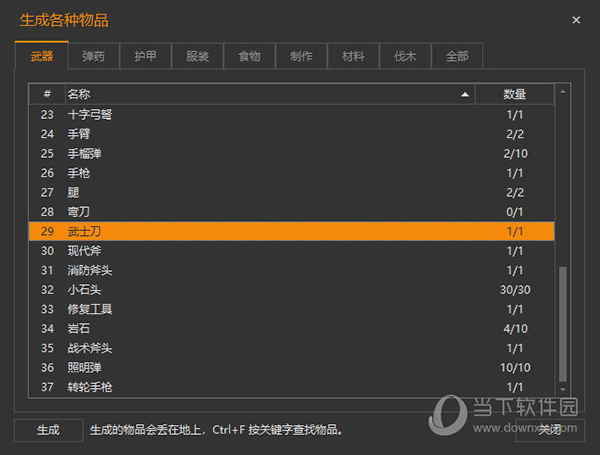The image size is (600, 455).
Task: Open the 食物 tab
Action: tap(249, 56)
